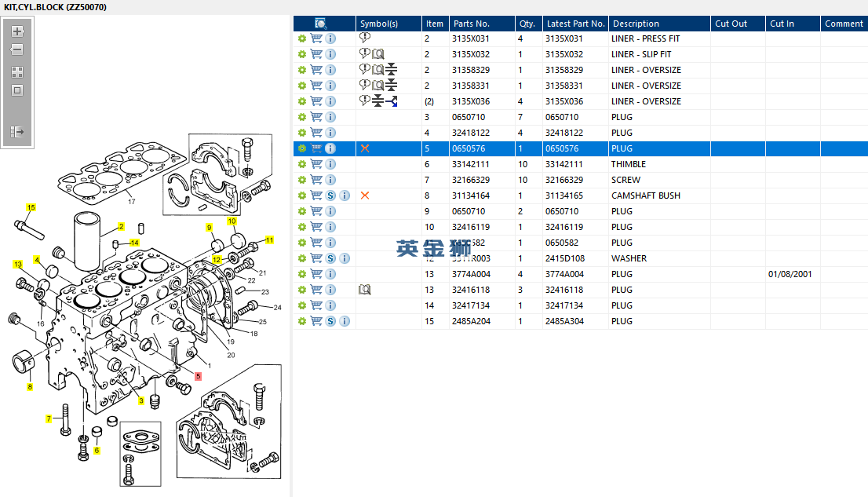Select callout 15 in the diagram
This screenshot has width=868, height=497.
[31, 208]
